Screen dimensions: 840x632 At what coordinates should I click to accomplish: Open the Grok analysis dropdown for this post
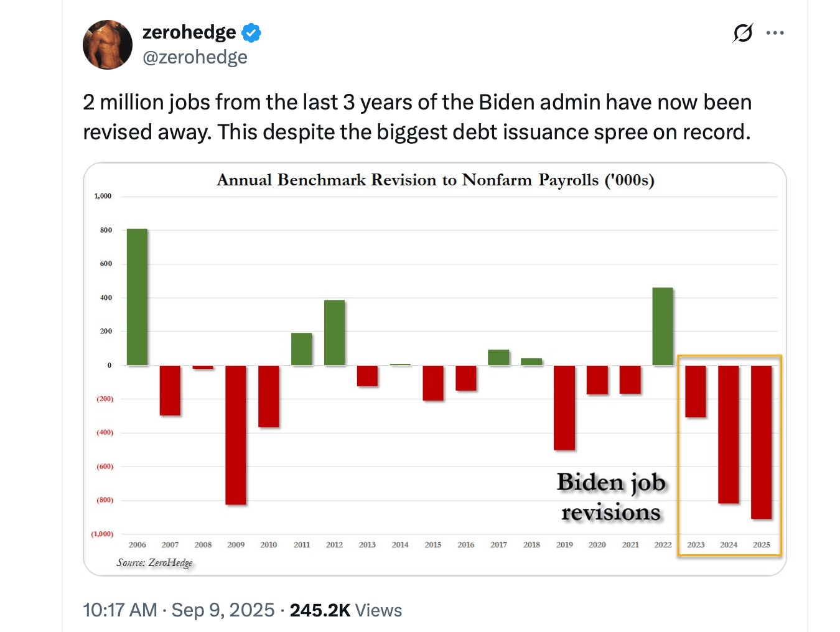(742, 33)
